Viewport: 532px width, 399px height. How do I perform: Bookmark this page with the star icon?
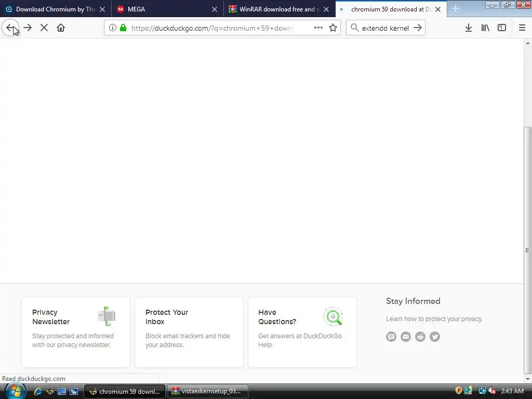tap(333, 28)
